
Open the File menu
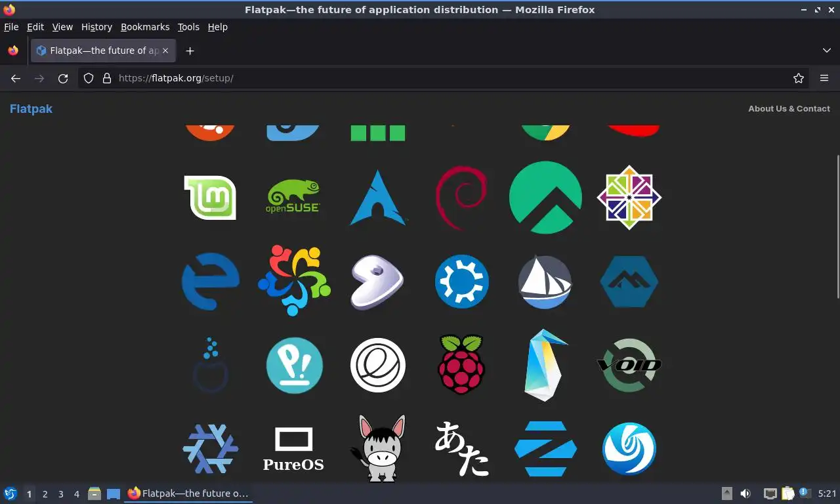(11, 27)
